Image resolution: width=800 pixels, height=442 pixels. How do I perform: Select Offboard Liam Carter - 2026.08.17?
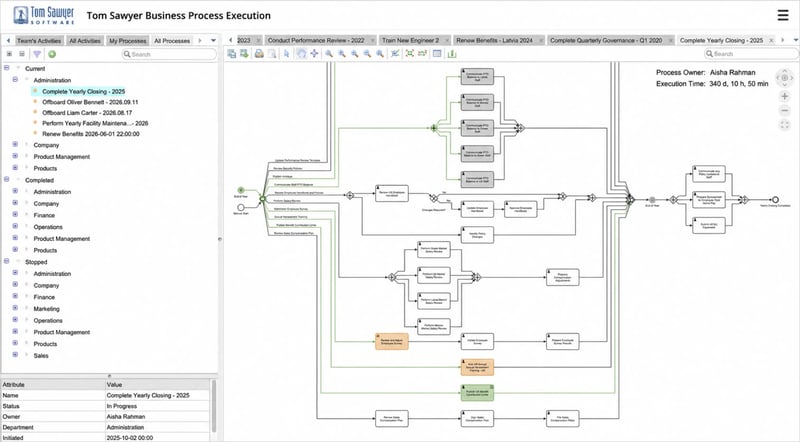pos(87,113)
